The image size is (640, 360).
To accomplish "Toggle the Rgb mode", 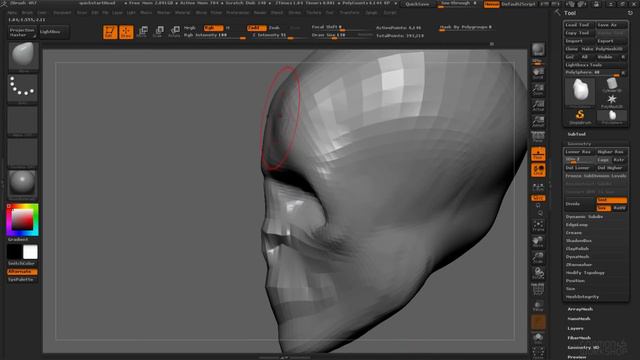I will tap(213, 28).
